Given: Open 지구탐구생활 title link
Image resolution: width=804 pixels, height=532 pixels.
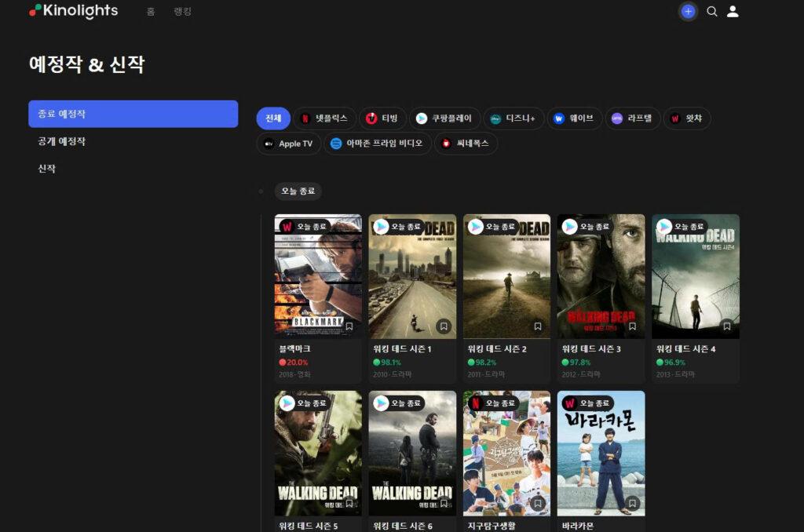Looking at the screenshot, I should [x=492, y=526].
